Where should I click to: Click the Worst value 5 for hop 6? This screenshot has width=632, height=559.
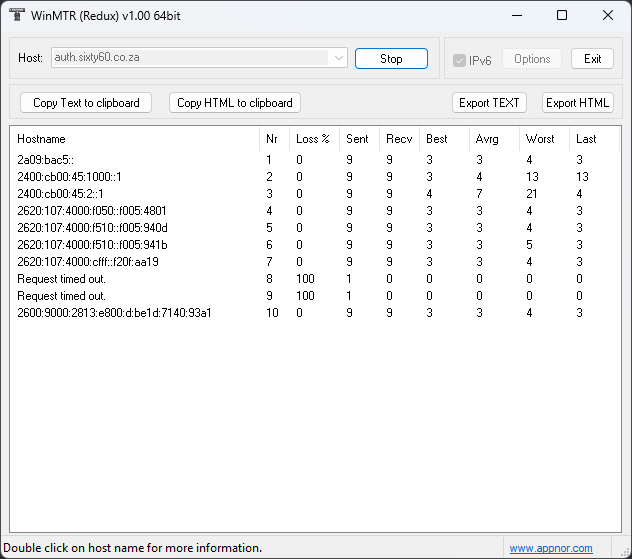529,245
